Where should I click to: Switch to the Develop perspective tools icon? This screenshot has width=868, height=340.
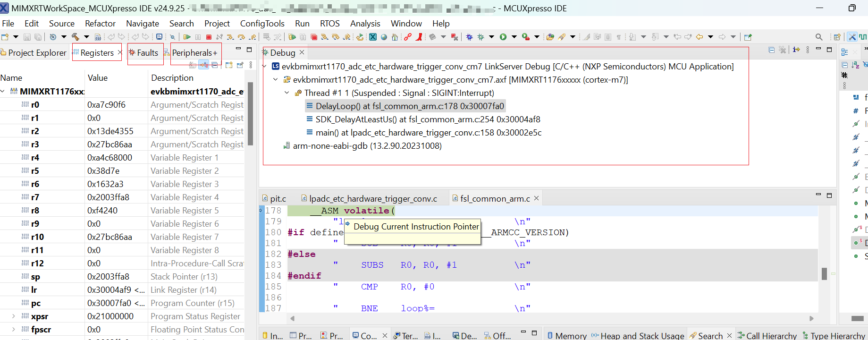pyautogui.click(x=852, y=37)
